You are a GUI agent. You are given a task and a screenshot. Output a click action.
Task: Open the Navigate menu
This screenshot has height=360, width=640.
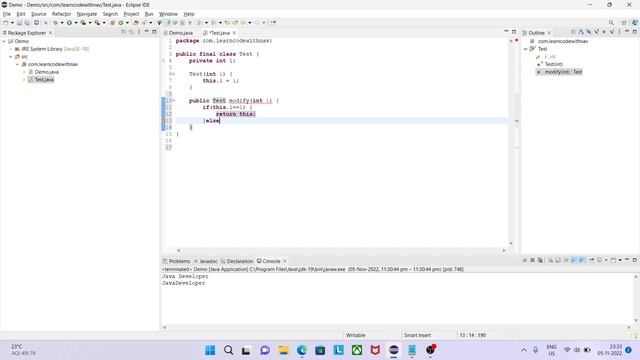click(x=87, y=14)
